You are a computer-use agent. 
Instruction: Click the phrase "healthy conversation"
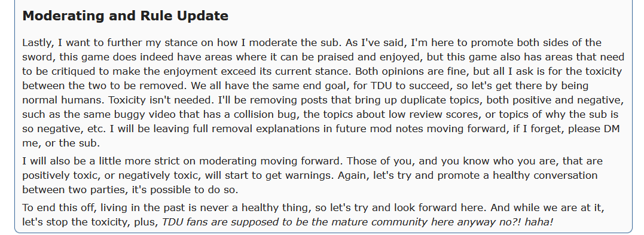coord(545,175)
